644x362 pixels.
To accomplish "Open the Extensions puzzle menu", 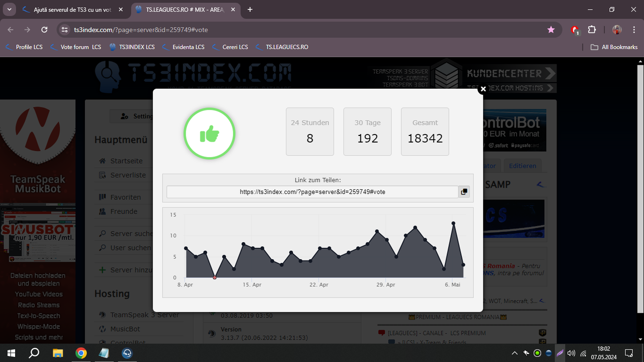I will coord(592,30).
